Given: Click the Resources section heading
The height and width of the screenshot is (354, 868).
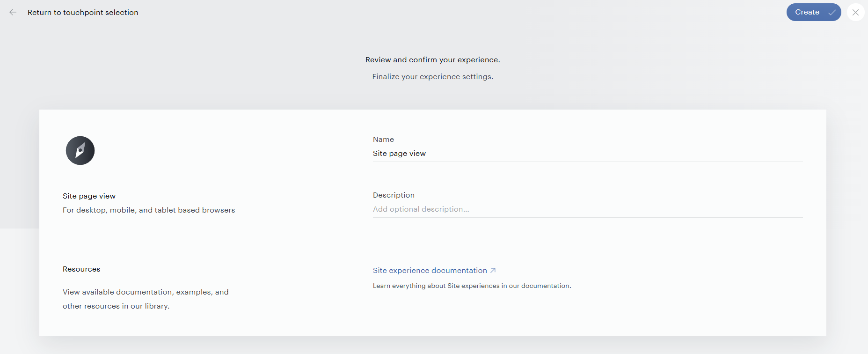Looking at the screenshot, I should click(81, 269).
